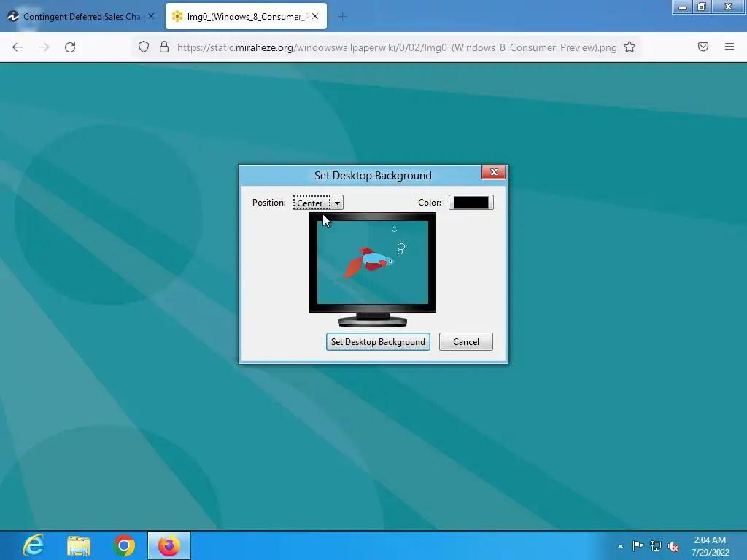Reload the current page
Screen dimensions: 747x560
coord(70,47)
